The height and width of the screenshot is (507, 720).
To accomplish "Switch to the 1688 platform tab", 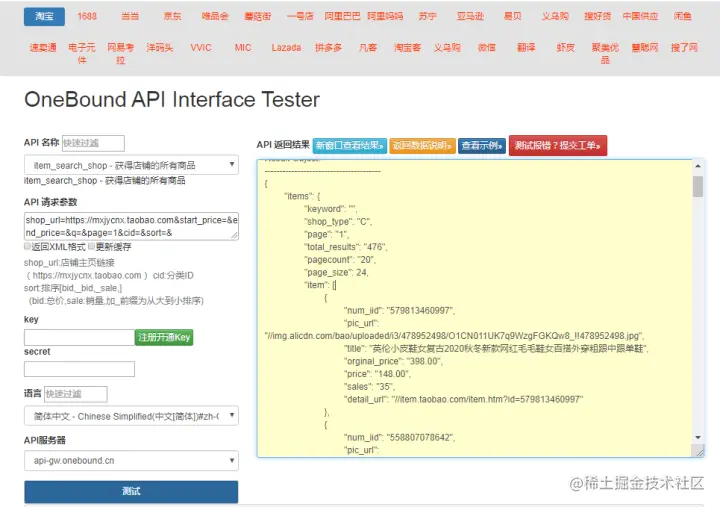I will tap(87, 17).
